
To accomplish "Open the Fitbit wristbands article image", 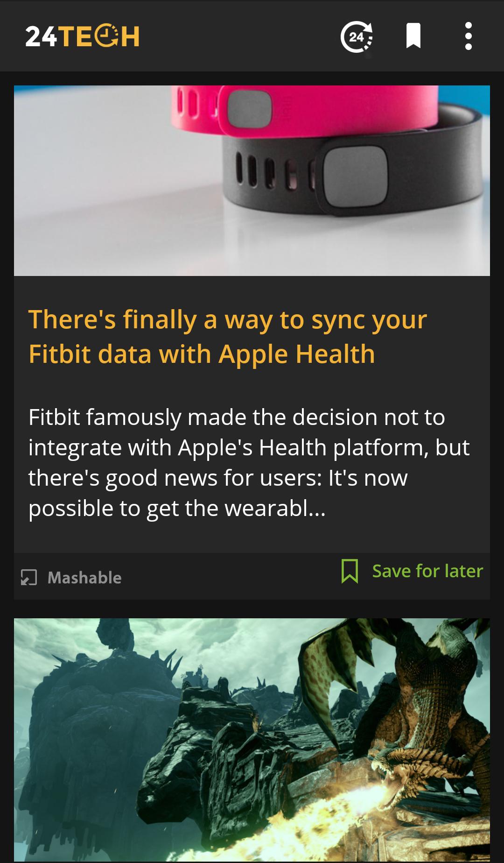I will 252,180.
